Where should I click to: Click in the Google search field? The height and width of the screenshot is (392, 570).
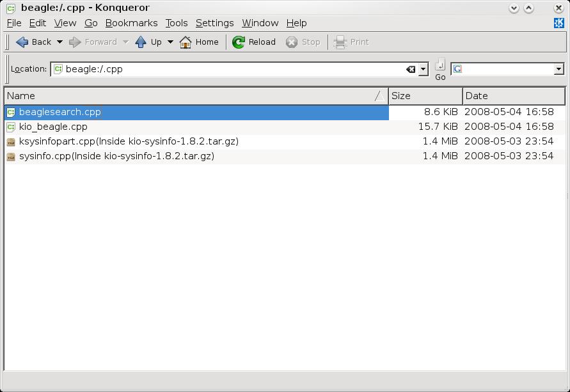point(508,69)
